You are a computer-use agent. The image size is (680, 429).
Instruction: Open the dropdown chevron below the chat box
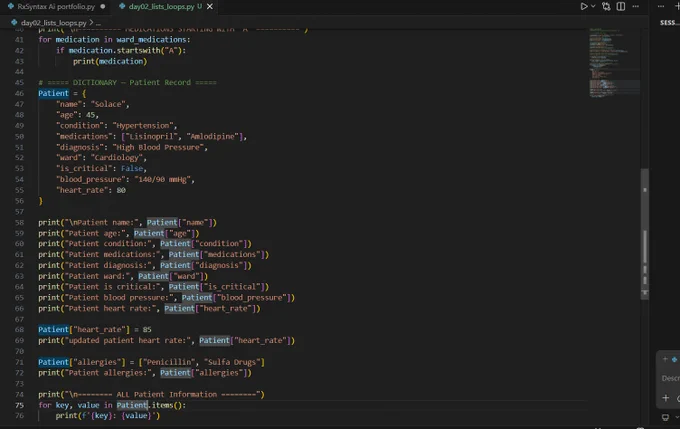677,417
